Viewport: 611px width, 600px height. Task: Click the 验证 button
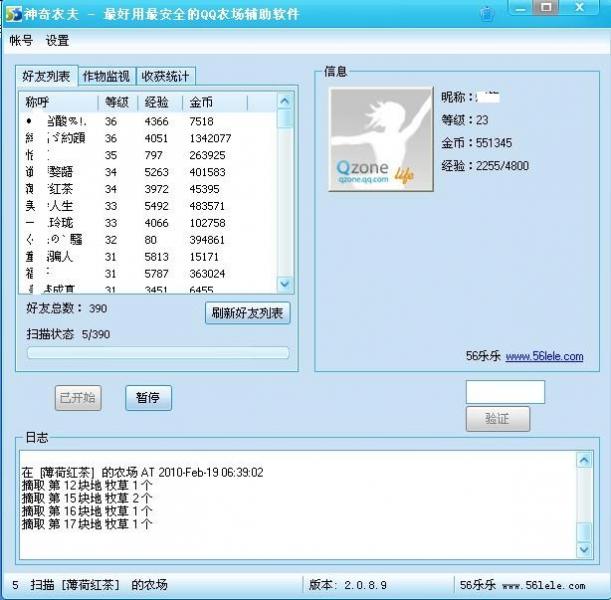coord(498,419)
